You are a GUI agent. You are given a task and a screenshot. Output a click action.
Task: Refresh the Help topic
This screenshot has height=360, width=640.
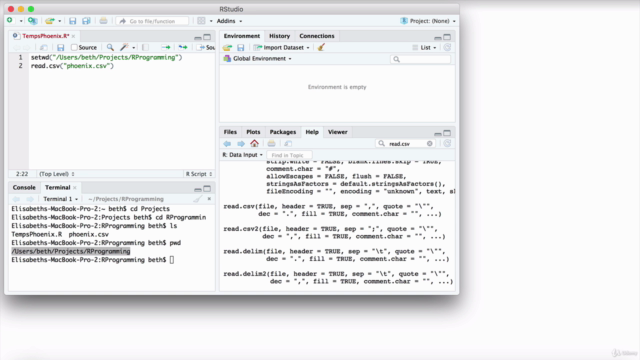pyautogui.click(x=447, y=144)
